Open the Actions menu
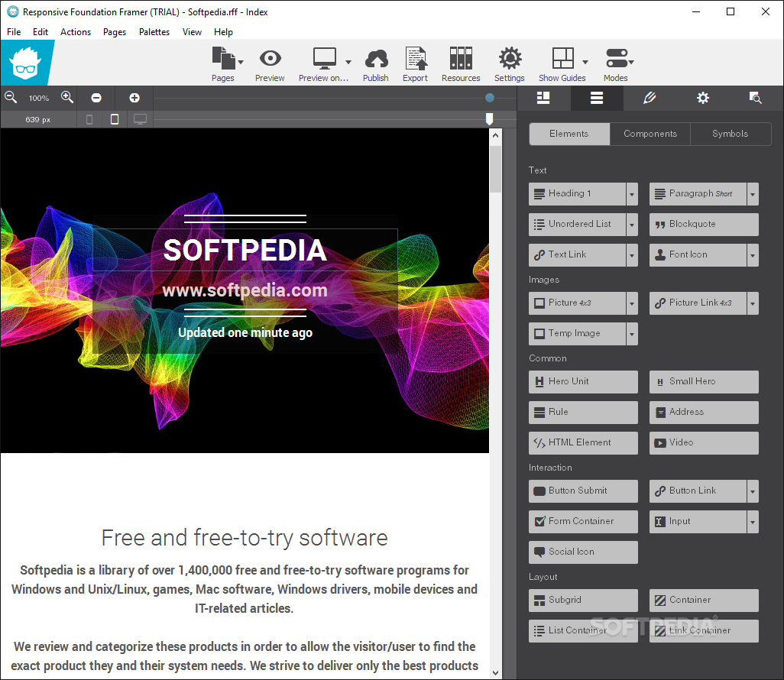This screenshot has height=680, width=784. 76,32
